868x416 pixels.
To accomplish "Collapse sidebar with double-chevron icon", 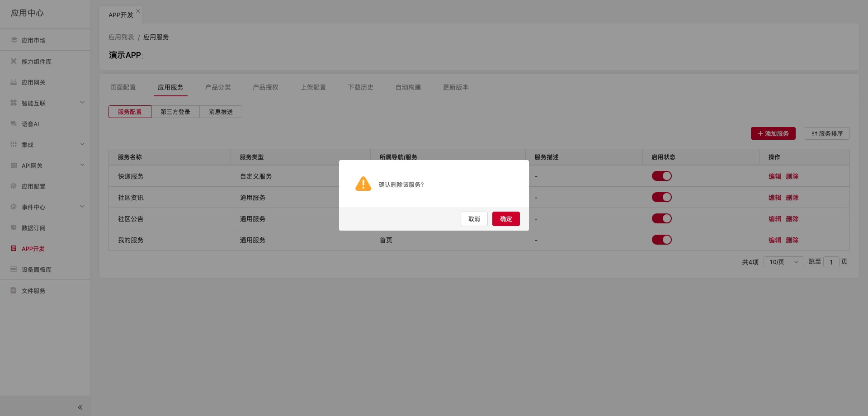I will click(80, 407).
